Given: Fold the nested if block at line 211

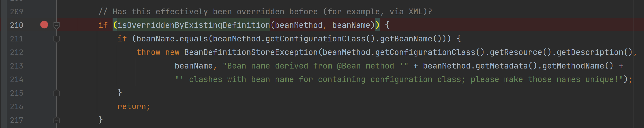Looking at the screenshot, I should pyautogui.click(x=57, y=39).
